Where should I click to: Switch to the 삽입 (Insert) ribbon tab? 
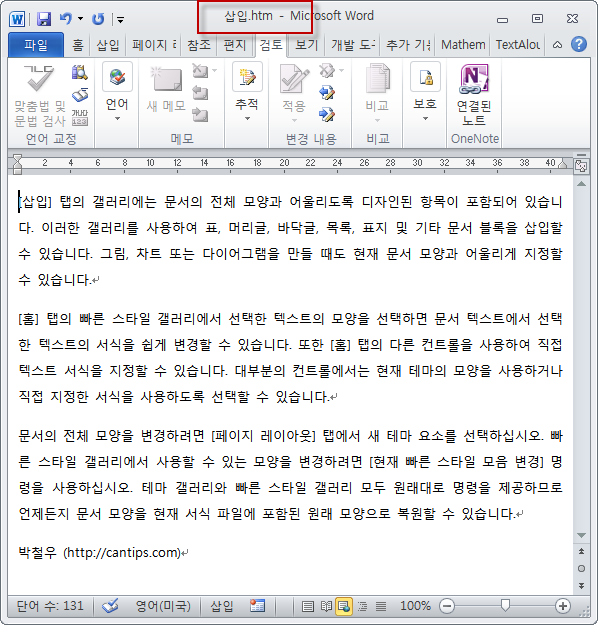(108, 45)
